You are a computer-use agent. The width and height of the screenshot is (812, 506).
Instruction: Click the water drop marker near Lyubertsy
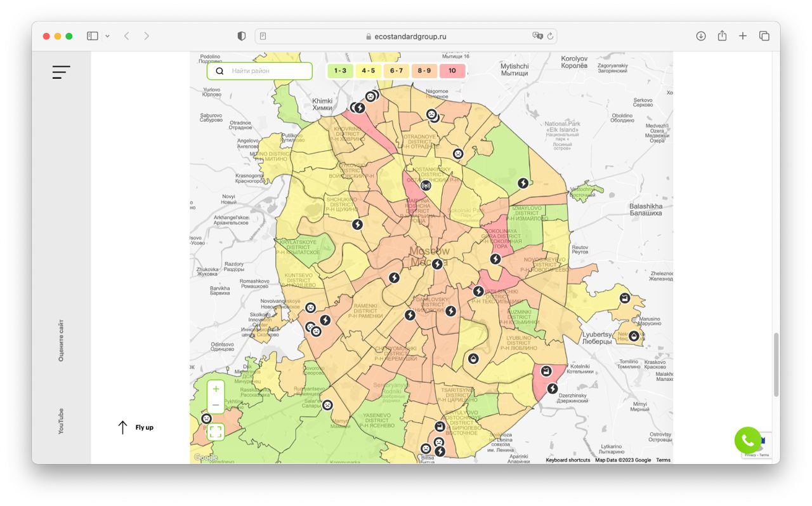(634, 336)
